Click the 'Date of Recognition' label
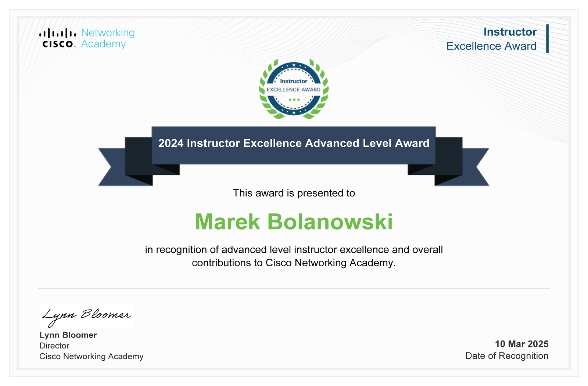The height and width of the screenshot is (386, 588). [507, 356]
